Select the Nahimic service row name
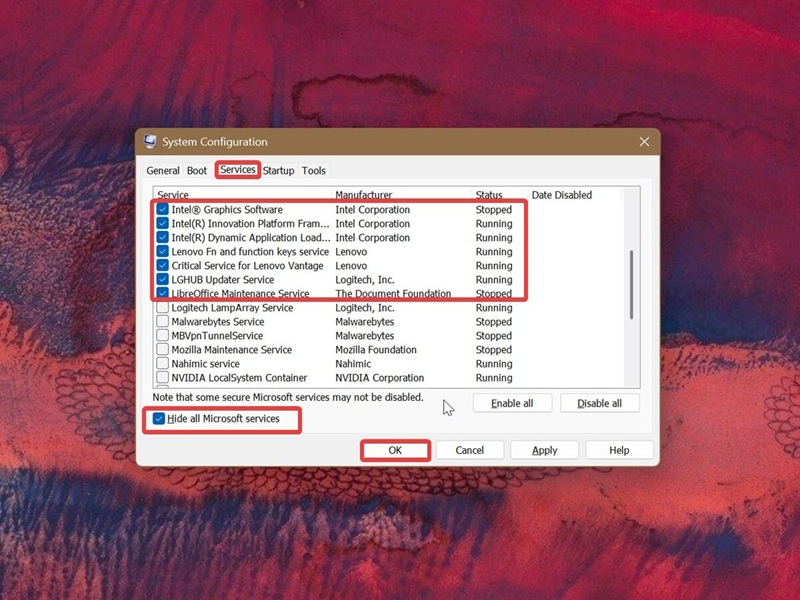 tap(205, 363)
